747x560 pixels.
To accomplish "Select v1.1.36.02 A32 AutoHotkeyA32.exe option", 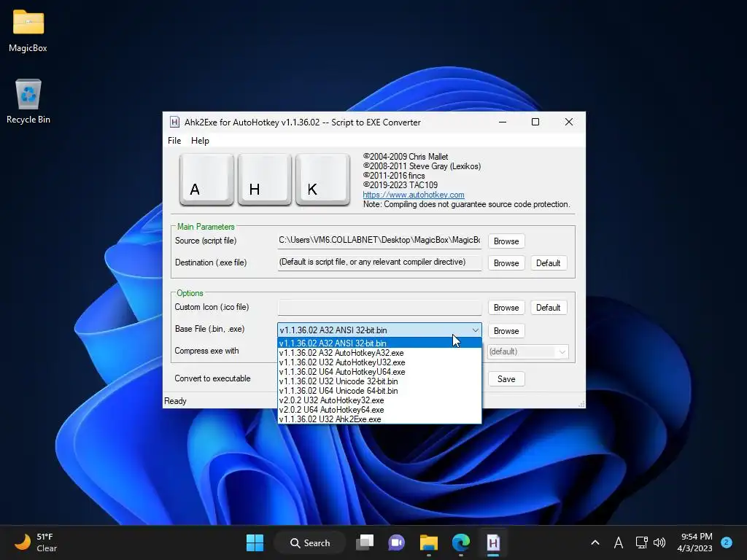I will point(379,353).
